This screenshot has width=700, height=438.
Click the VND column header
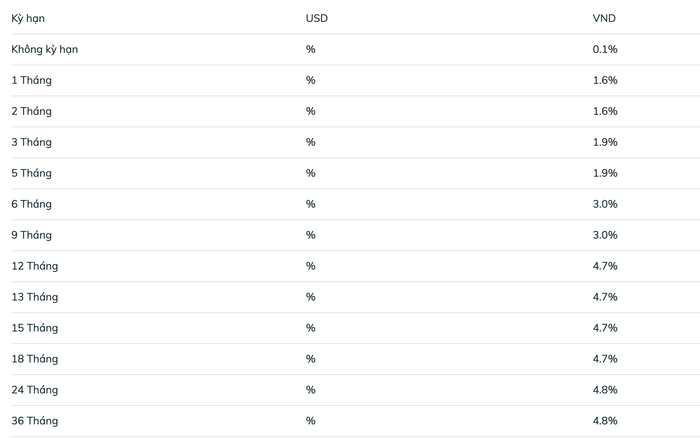tap(605, 18)
